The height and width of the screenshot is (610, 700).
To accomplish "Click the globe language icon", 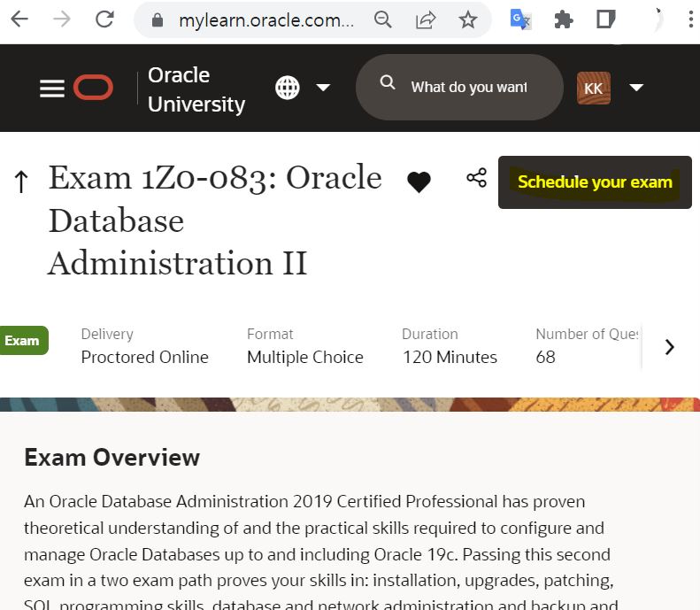I will [287, 88].
